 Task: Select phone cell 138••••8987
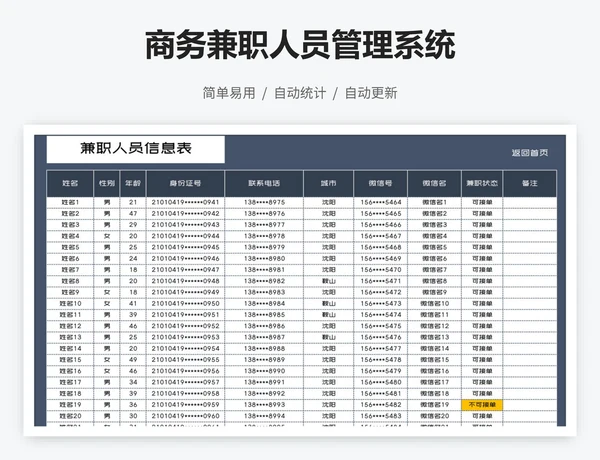(264, 338)
